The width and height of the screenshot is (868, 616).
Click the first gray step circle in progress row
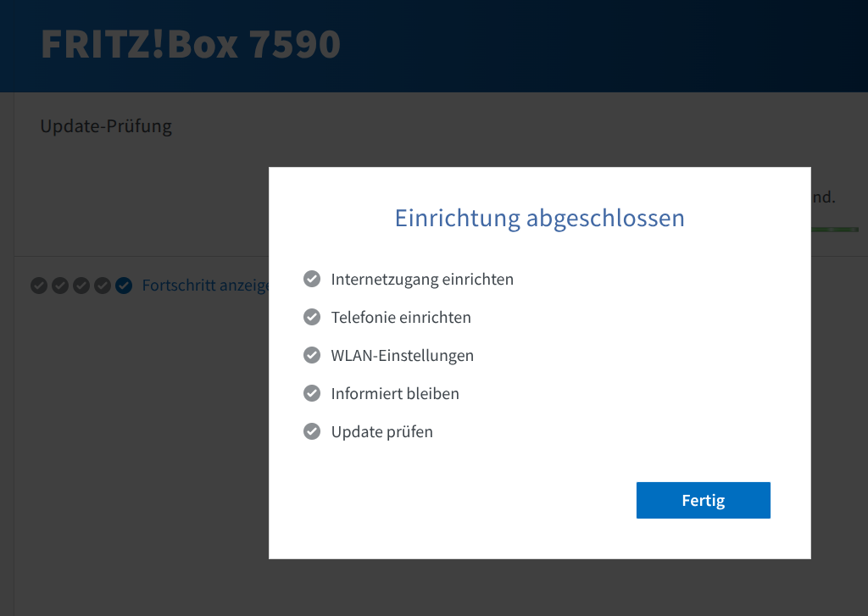click(x=39, y=286)
